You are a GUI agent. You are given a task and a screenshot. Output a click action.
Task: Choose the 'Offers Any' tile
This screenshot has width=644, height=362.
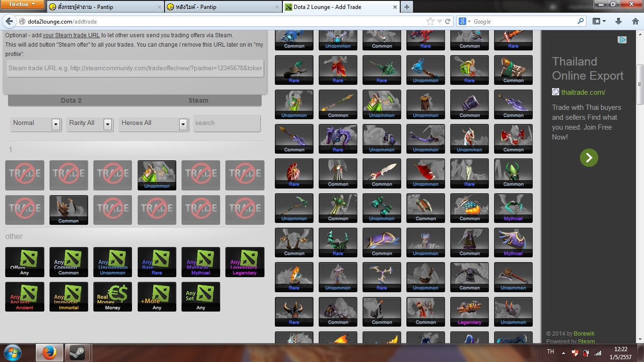(x=25, y=262)
